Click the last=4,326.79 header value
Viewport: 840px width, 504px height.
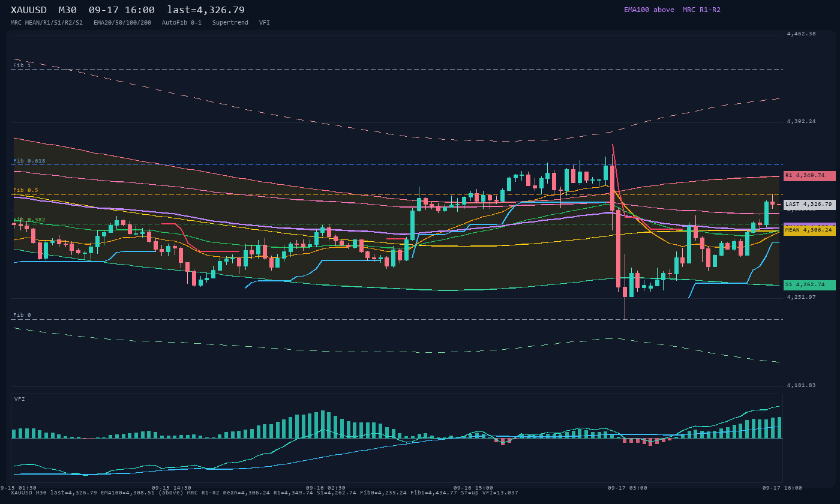point(206,10)
